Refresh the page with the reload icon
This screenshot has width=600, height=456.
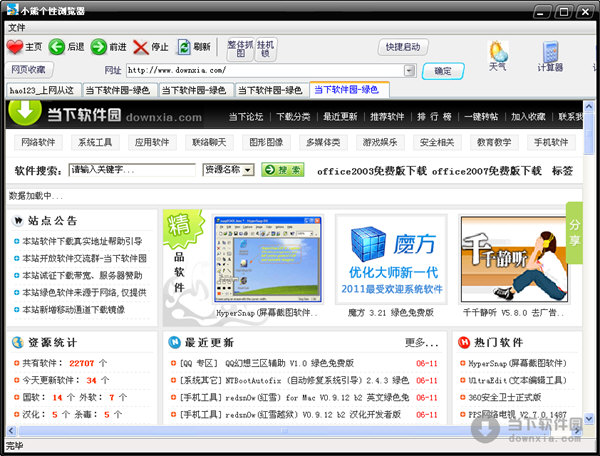[184, 47]
